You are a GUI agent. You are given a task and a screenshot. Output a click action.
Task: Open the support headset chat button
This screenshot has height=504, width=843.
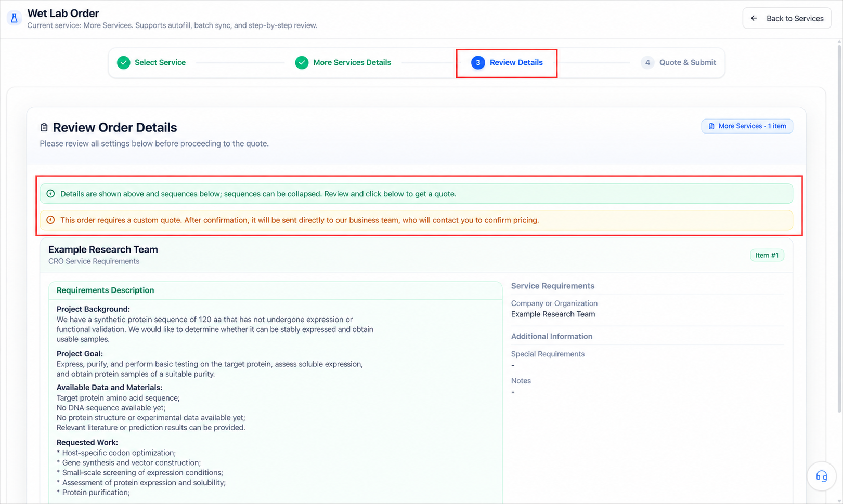pyautogui.click(x=821, y=476)
